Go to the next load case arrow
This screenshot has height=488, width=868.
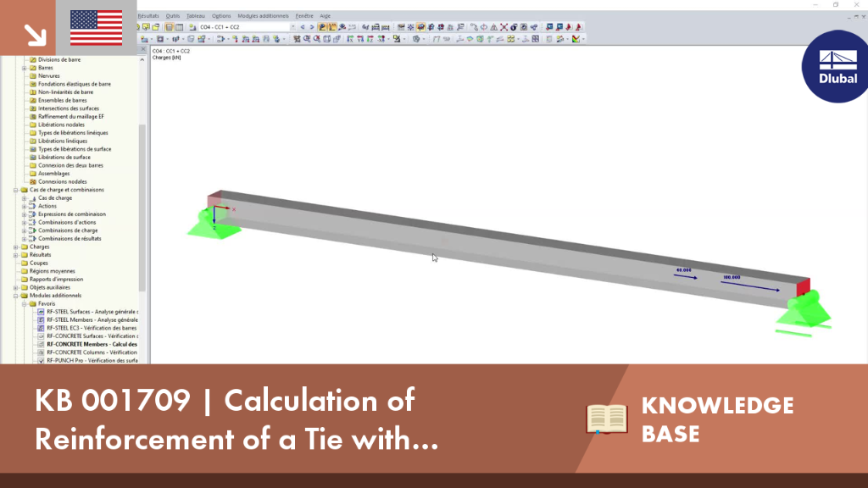click(x=312, y=26)
